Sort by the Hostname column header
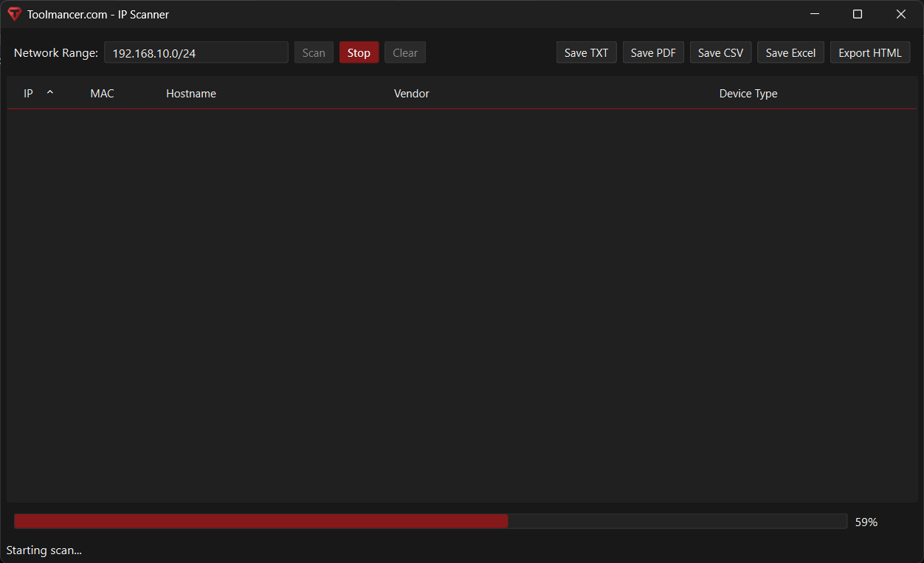 click(191, 94)
